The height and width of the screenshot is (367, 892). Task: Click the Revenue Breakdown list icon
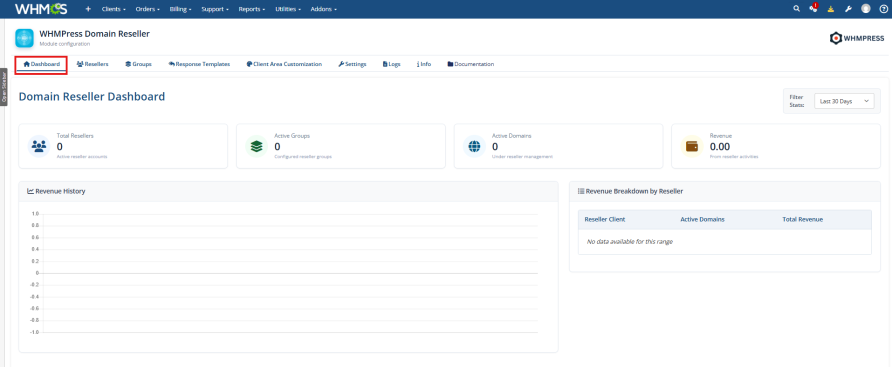click(x=581, y=191)
